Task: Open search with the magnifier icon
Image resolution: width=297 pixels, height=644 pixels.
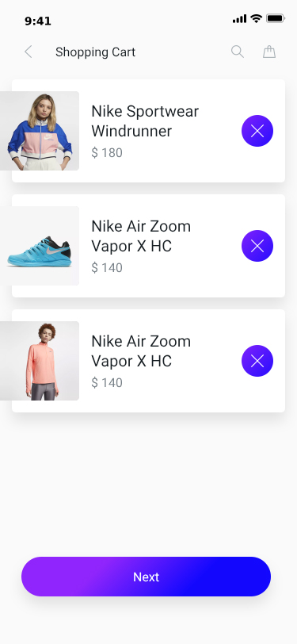Action: point(238,52)
